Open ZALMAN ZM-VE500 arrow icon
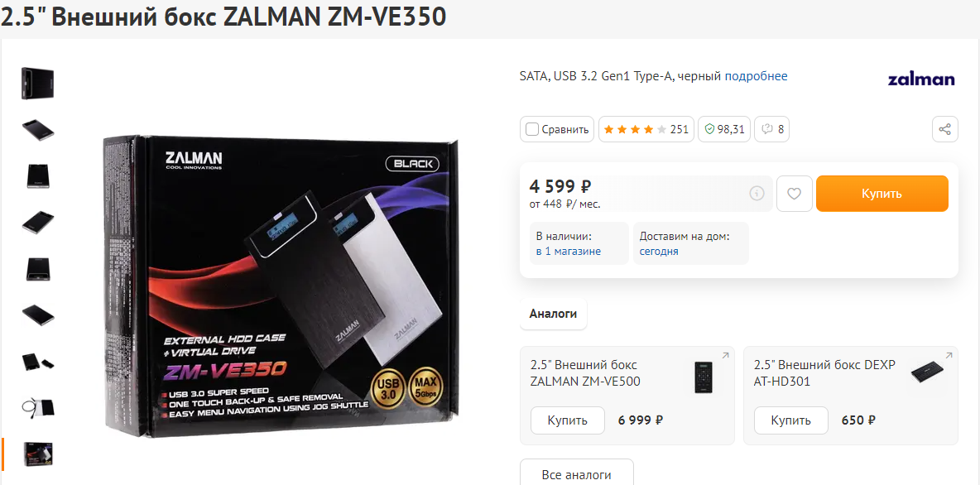The image size is (980, 485). click(x=725, y=356)
